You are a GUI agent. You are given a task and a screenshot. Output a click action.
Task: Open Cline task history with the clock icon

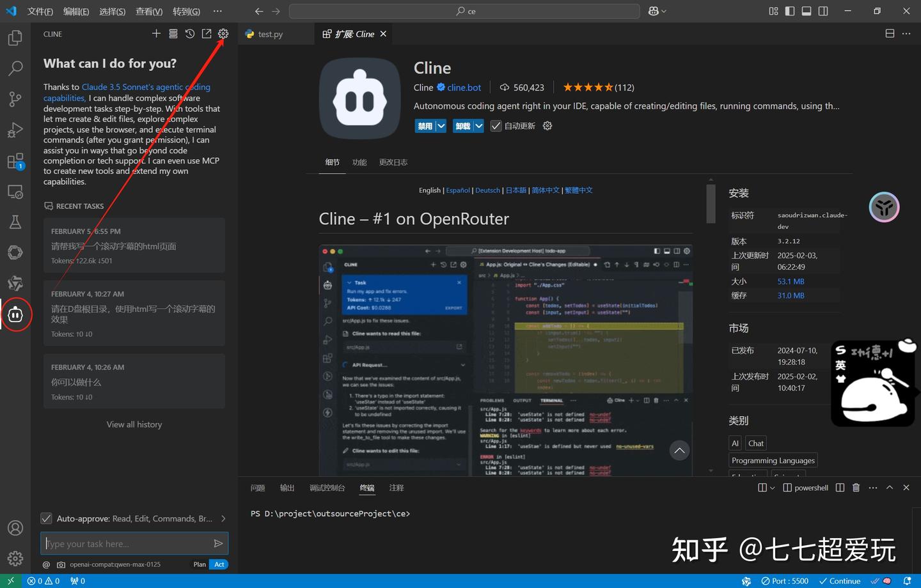pos(189,34)
